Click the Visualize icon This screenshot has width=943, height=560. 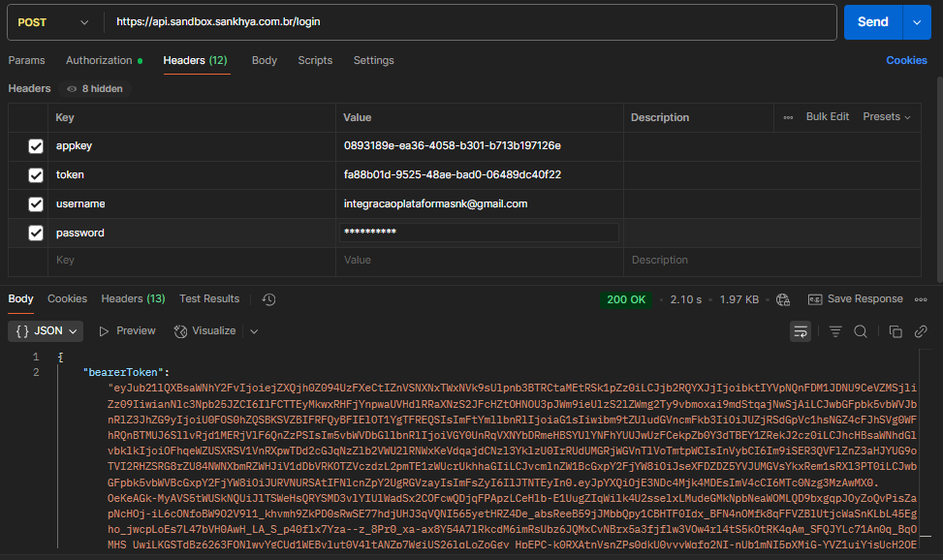point(180,331)
